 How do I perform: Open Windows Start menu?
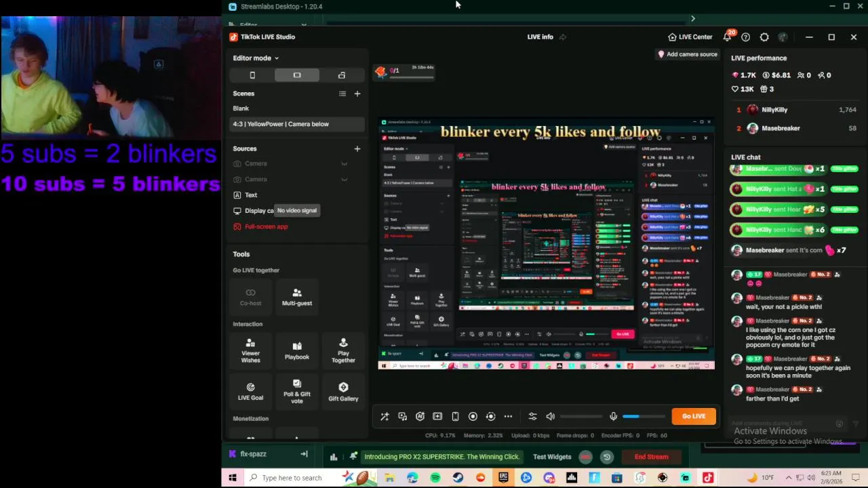tap(233, 478)
